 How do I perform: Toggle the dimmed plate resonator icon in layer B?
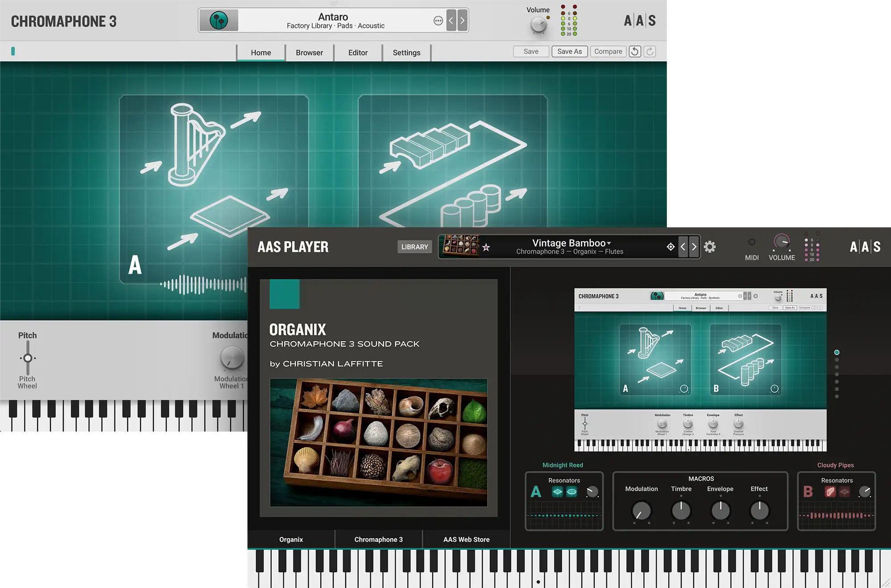coord(844,492)
